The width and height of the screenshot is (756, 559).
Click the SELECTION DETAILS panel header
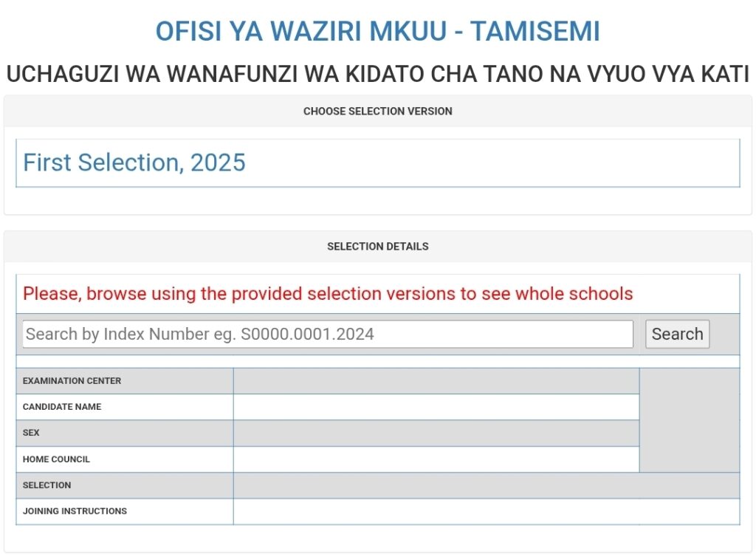[x=377, y=247]
